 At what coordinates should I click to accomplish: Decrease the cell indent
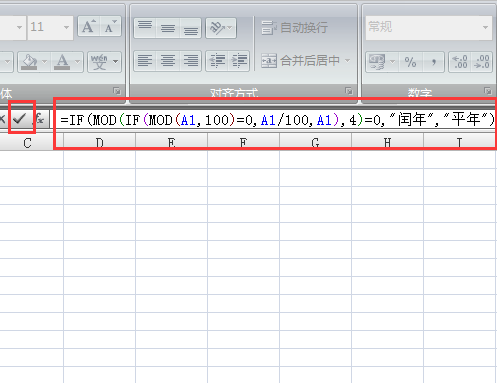217,61
